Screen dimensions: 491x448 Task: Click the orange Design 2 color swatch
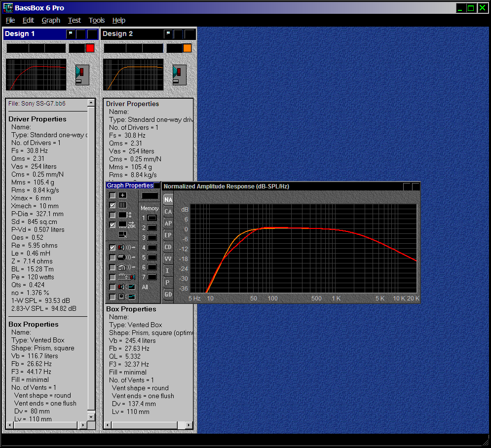tap(187, 48)
